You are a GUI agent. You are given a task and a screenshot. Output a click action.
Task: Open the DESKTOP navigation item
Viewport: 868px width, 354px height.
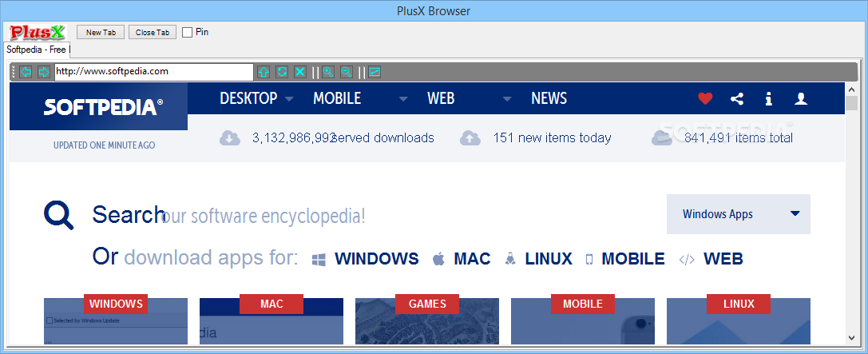[248, 98]
